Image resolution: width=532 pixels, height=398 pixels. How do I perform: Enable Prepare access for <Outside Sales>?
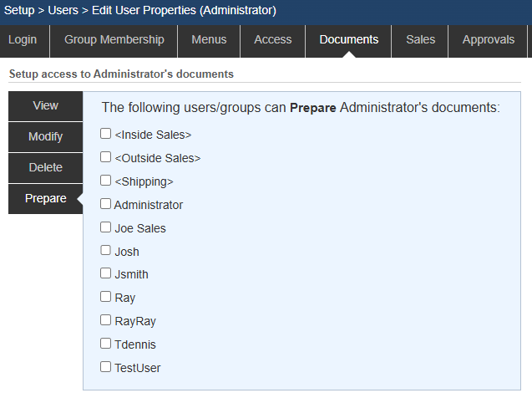(106, 157)
